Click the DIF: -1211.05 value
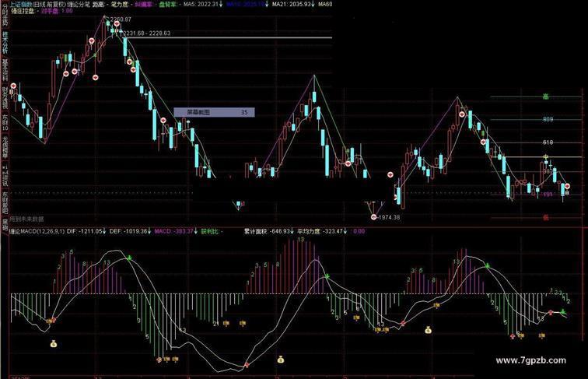Screen dimensions: 588x379 tap(84, 231)
